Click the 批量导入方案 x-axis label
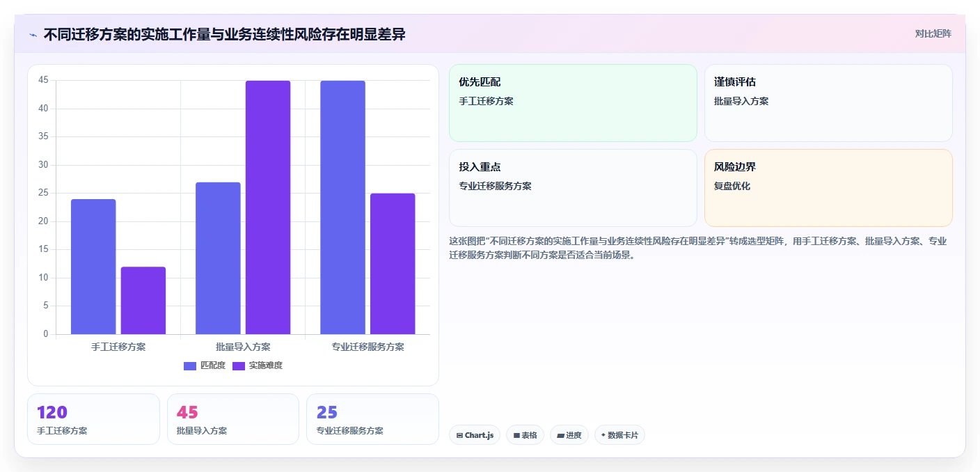 click(x=243, y=347)
